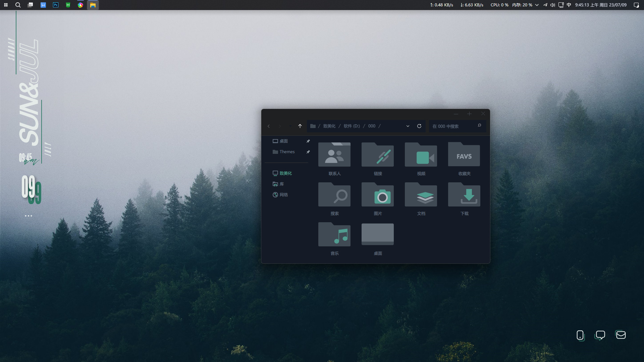
Task: Open the address bar path dropdown
Action: coord(408,126)
